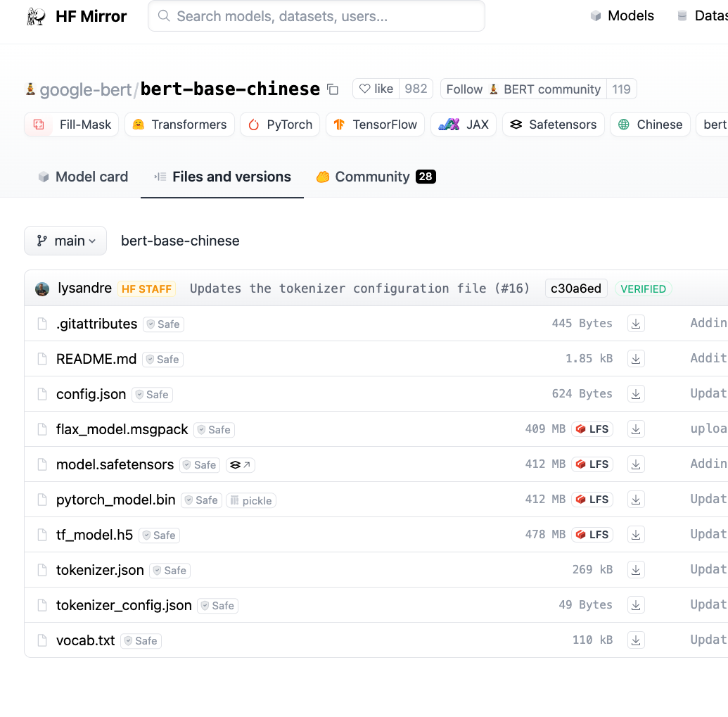728x717 pixels.
Task: Click the pickle badge on pytorch_model.bin
Action: (x=251, y=500)
